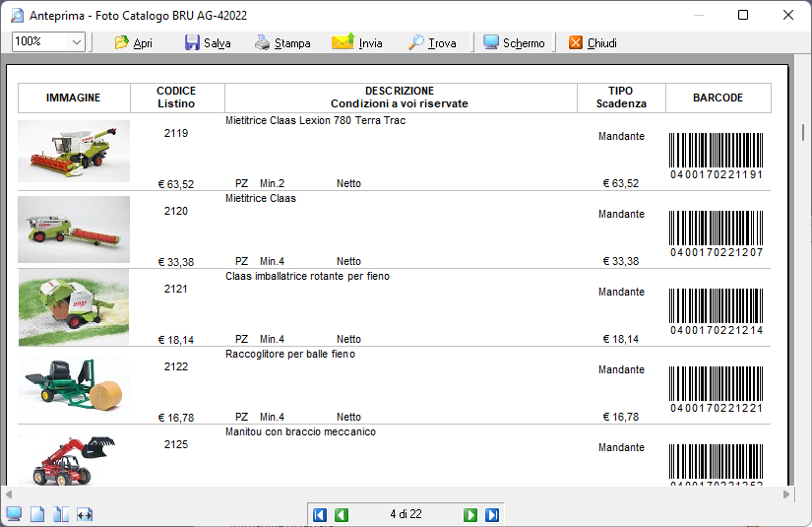This screenshot has height=527, width=812.
Task: Open a file with Apri
Action: (134, 43)
